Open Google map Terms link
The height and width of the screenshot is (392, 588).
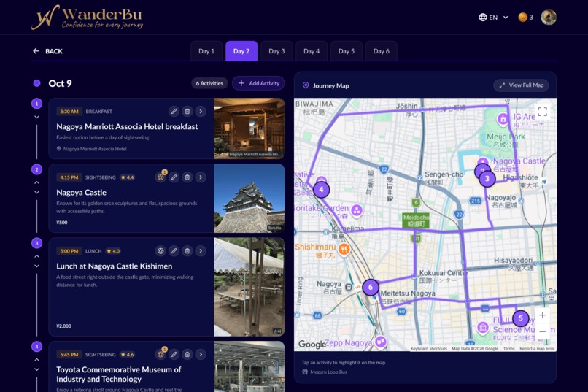pyautogui.click(x=509, y=348)
